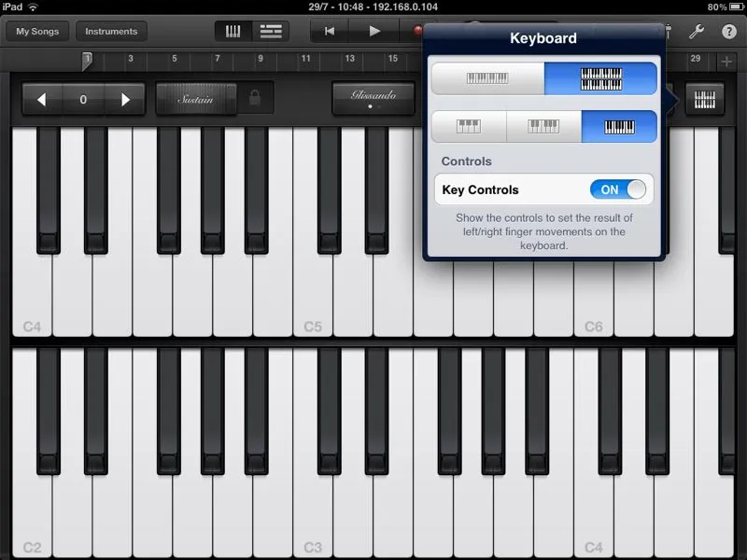Add song section with plus icon
This screenshot has width=747, height=560.
pyautogui.click(x=727, y=62)
